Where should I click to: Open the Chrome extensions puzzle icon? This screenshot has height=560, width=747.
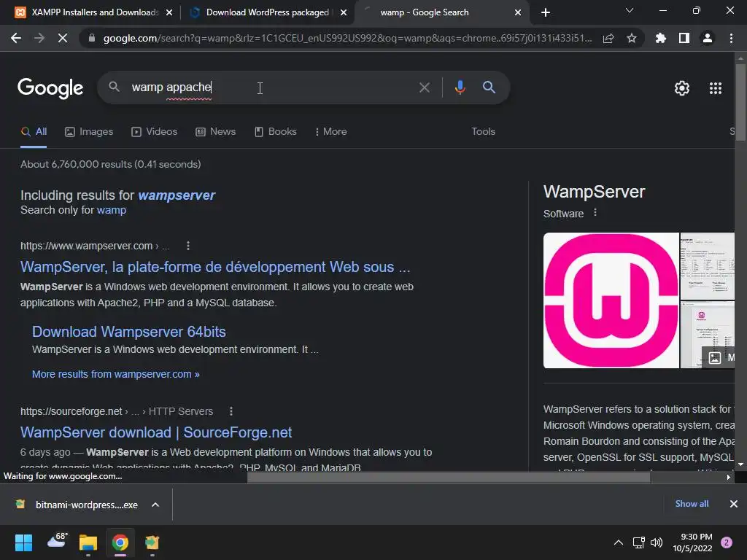pos(660,38)
